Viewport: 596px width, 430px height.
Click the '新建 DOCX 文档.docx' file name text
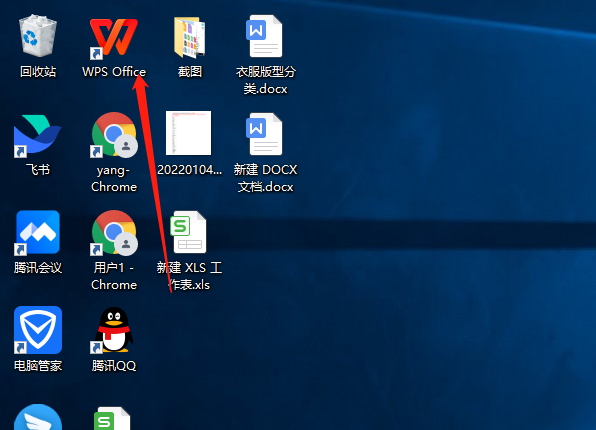click(265, 178)
